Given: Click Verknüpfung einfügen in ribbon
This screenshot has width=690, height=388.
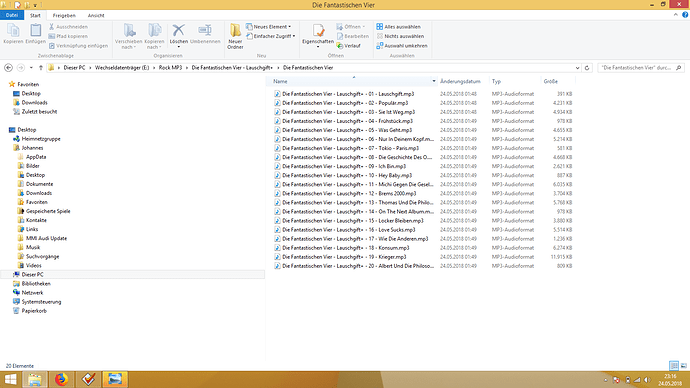Looking at the screenshot, I should (x=78, y=46).
